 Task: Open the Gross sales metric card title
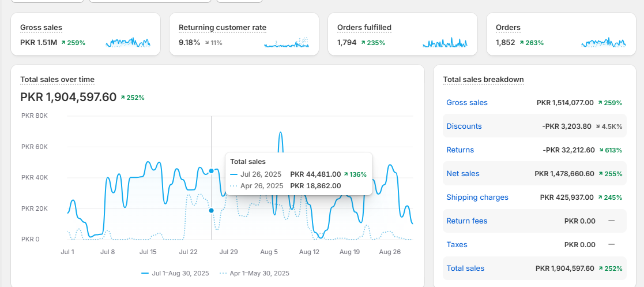click(x=41, y=28)
